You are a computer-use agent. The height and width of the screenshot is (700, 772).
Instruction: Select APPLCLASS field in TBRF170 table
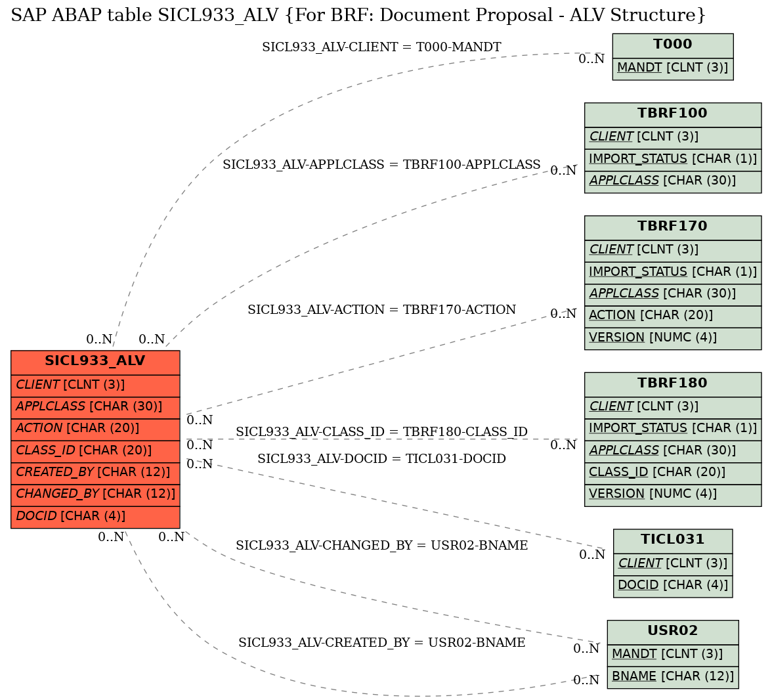pyautogui.click(x=672, y=295)
